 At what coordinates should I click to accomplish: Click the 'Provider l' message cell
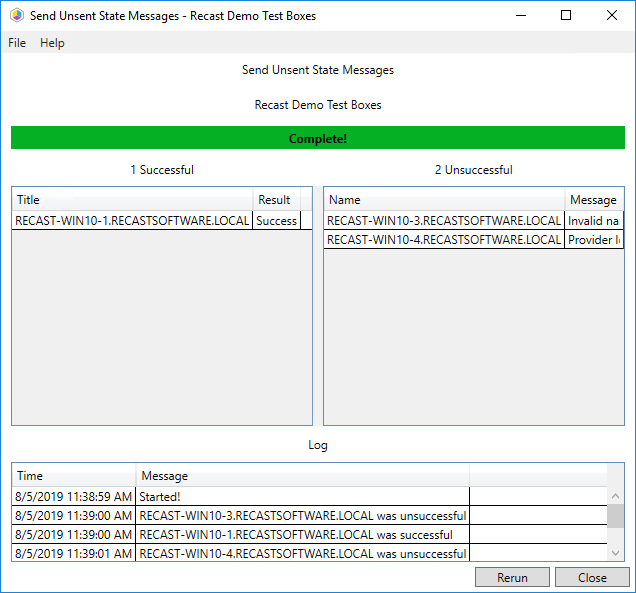(594, 240)
